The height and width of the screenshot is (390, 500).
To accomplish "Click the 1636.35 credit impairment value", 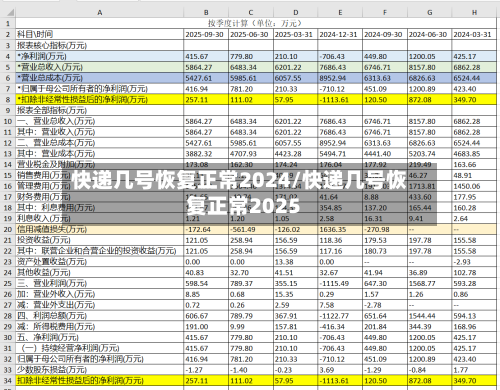I will click(333, 229).
